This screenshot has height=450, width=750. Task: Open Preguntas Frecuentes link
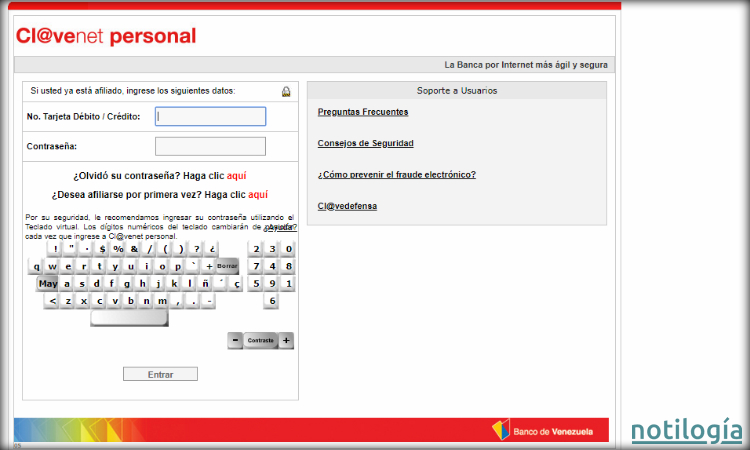(x=363, y=112)
